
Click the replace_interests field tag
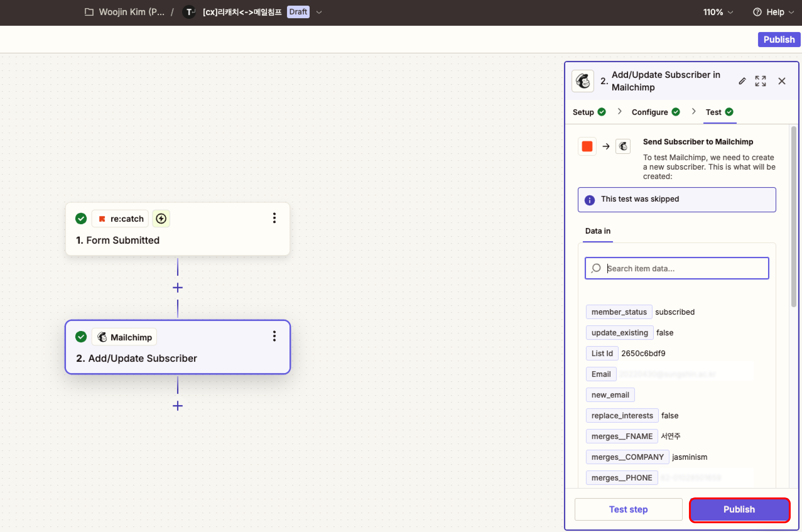click(622, 415)
